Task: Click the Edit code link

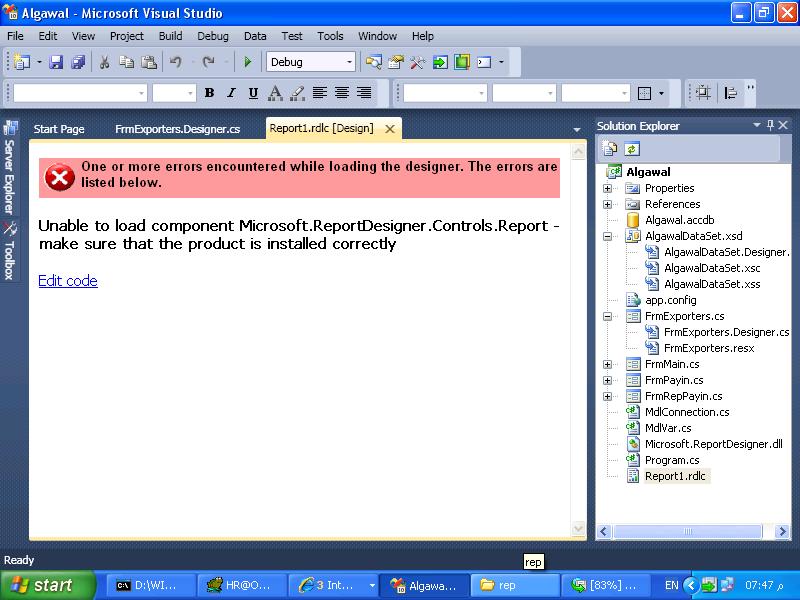Action: pyautogui.click(x=68, y=281)
